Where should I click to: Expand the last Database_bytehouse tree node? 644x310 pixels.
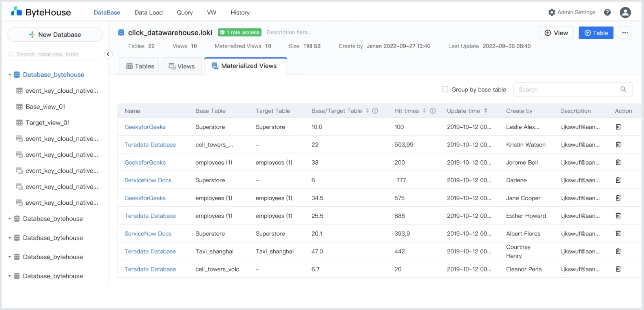9,276
